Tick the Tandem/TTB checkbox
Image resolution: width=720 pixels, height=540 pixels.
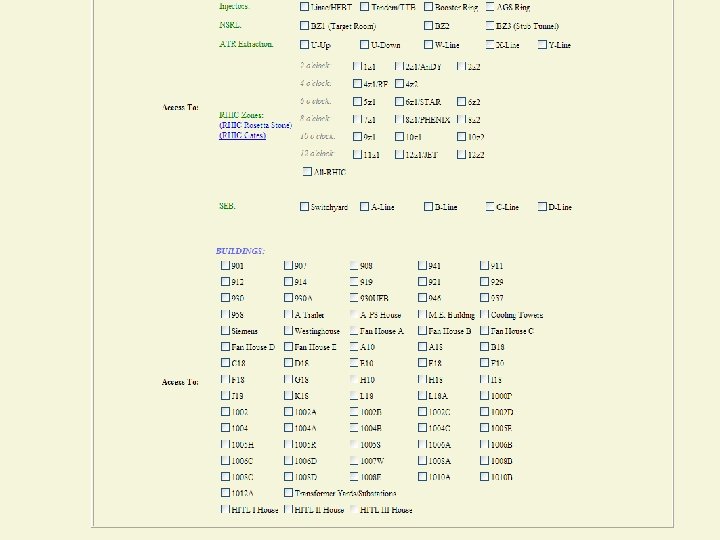point(364,6)
